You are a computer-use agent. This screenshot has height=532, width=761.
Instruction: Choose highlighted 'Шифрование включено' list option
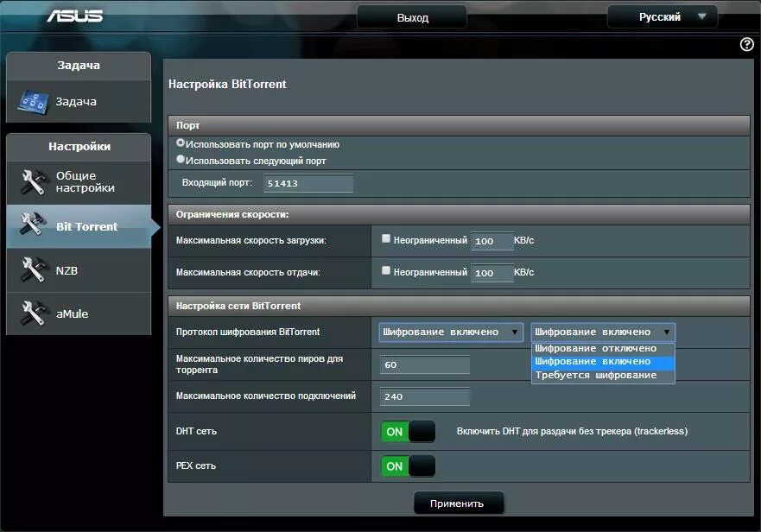[603, 362]
